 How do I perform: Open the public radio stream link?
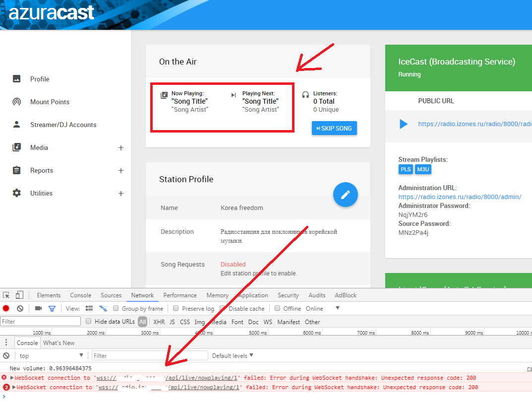[x=474, y=124]
